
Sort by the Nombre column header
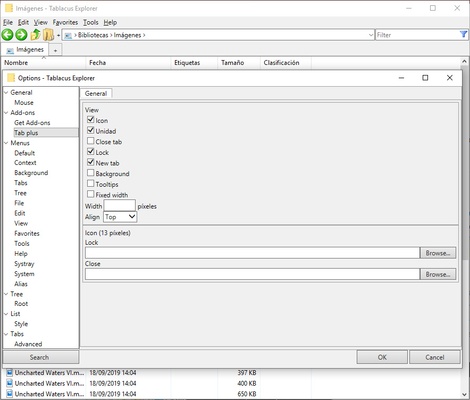[44, 63]
